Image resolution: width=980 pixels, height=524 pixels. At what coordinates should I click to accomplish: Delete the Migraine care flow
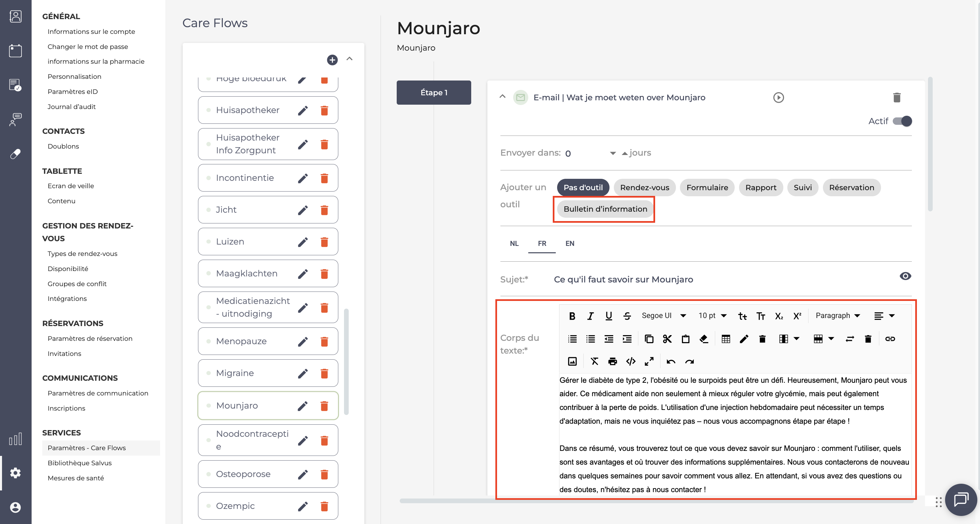tap(324, 373)
